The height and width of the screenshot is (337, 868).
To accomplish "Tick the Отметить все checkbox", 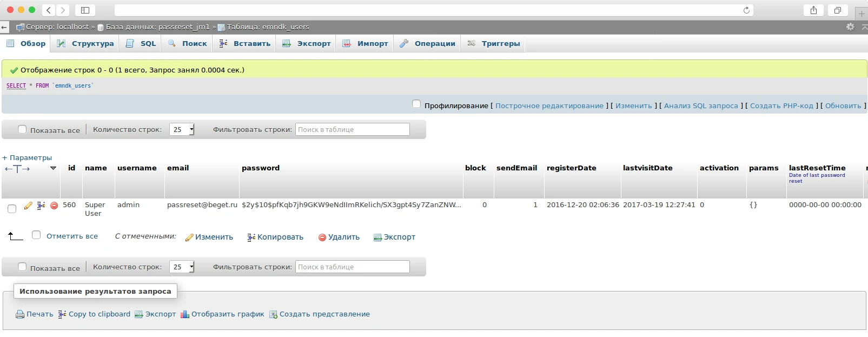I will pos(36,235).
